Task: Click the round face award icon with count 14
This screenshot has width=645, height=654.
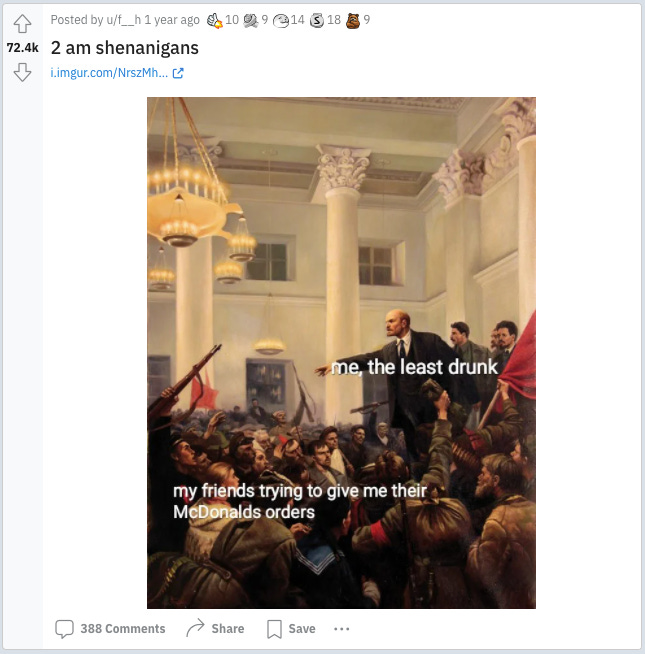Action: coord(281,20)
